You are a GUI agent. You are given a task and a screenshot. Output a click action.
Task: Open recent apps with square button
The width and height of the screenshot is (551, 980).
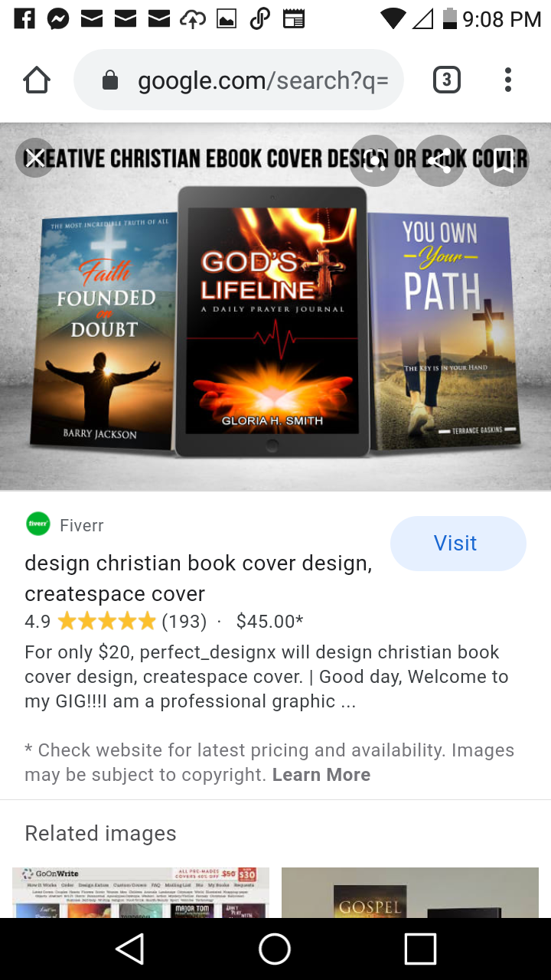[x=420, y=949]
